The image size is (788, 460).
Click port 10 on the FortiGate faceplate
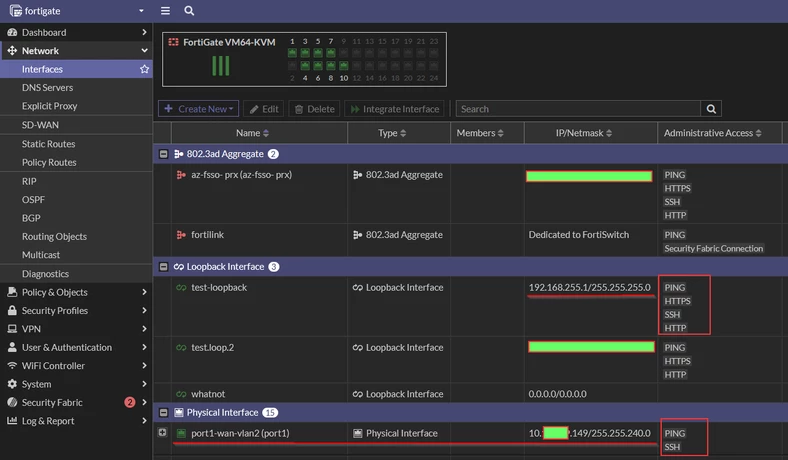(344, 66)
